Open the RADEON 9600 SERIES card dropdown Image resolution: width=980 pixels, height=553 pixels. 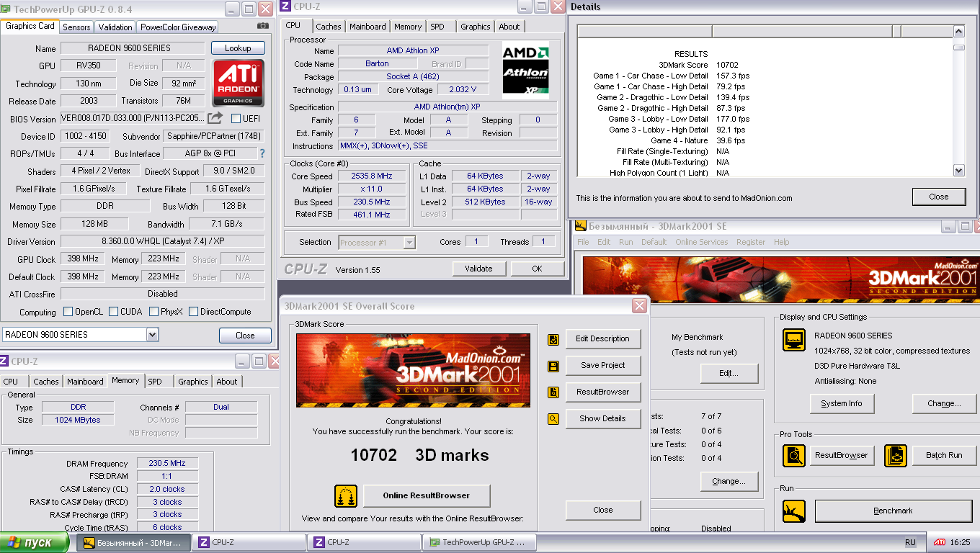click(x=152, y=335)
